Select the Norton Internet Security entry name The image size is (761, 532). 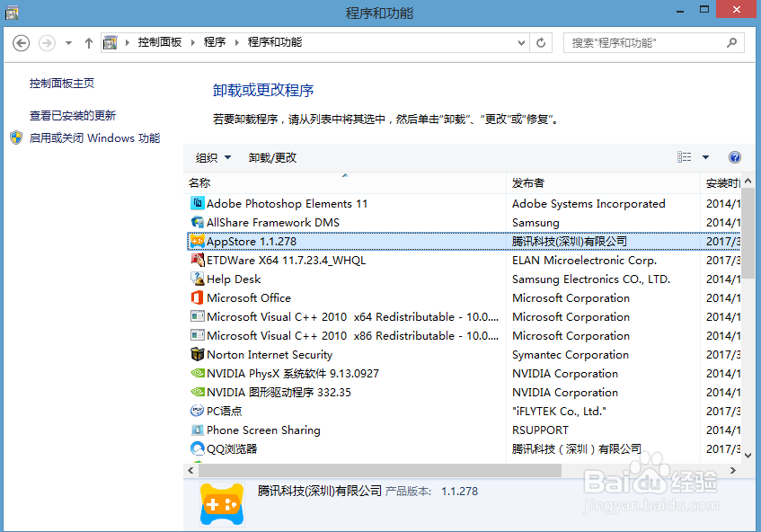coord(270,355)
